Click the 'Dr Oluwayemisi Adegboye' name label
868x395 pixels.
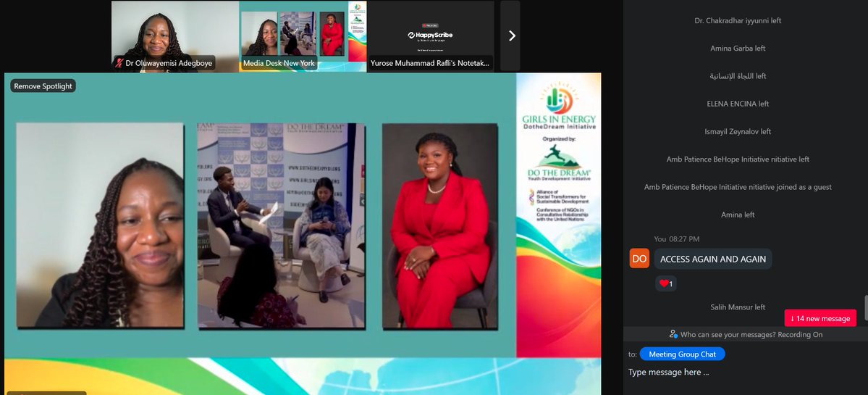[169, 63]
